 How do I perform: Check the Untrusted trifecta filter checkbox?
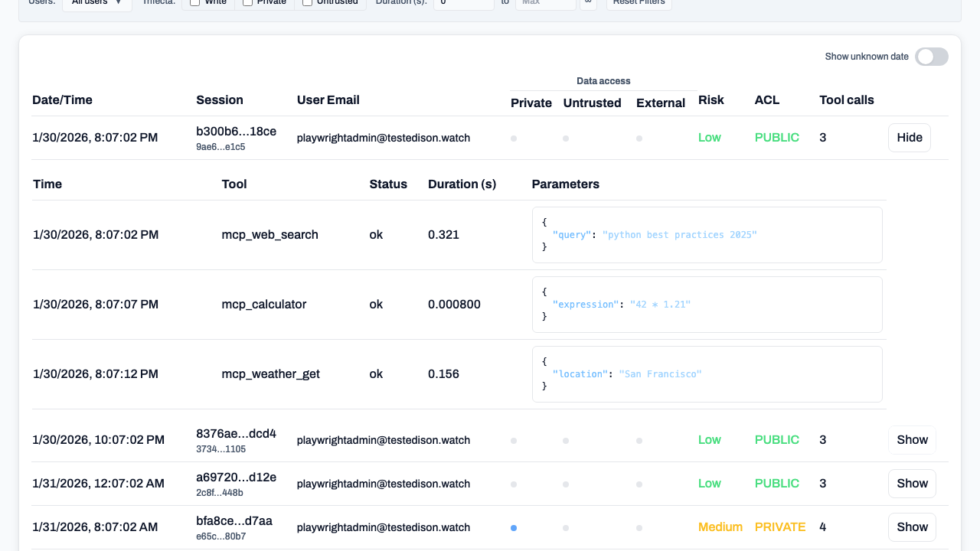tap(307, 2)
